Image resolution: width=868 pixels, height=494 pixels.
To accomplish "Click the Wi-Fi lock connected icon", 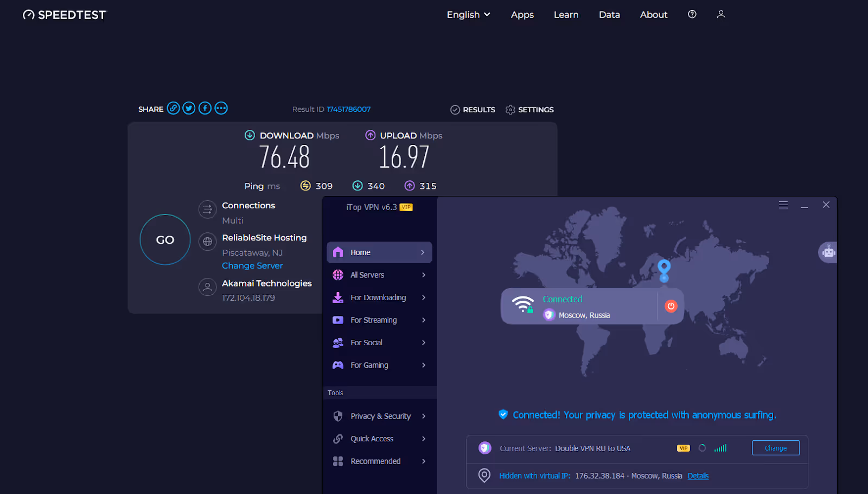I will pos(523,305).
